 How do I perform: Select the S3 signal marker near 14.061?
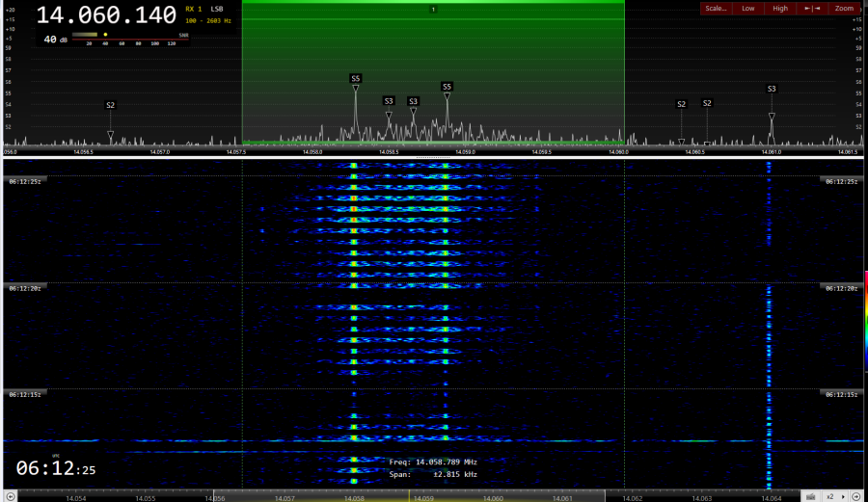coord(772,89)
